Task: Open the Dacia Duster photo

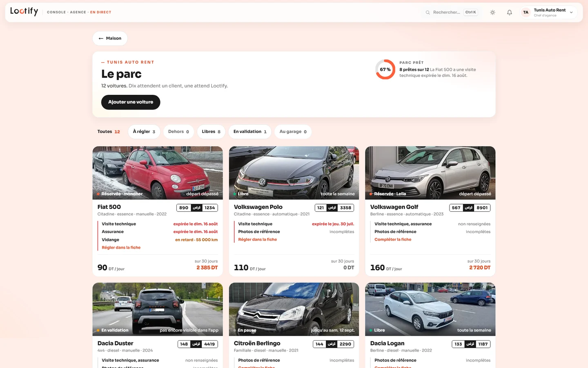Action: 158,309
